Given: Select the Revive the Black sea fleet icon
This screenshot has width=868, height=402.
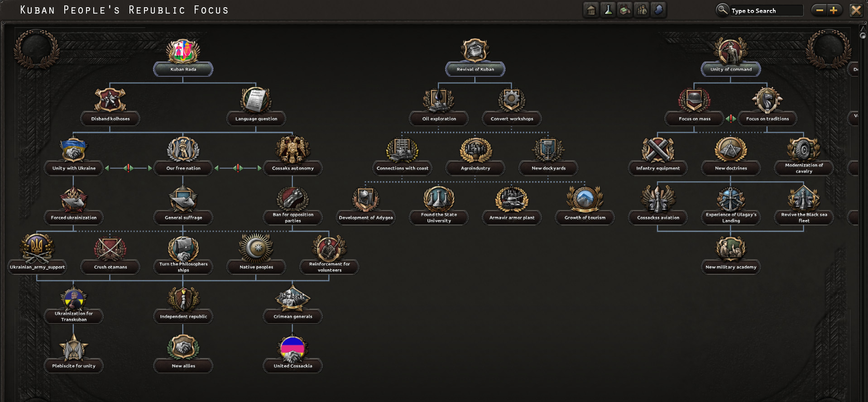Looking at the screenshot, I should 804,199.
